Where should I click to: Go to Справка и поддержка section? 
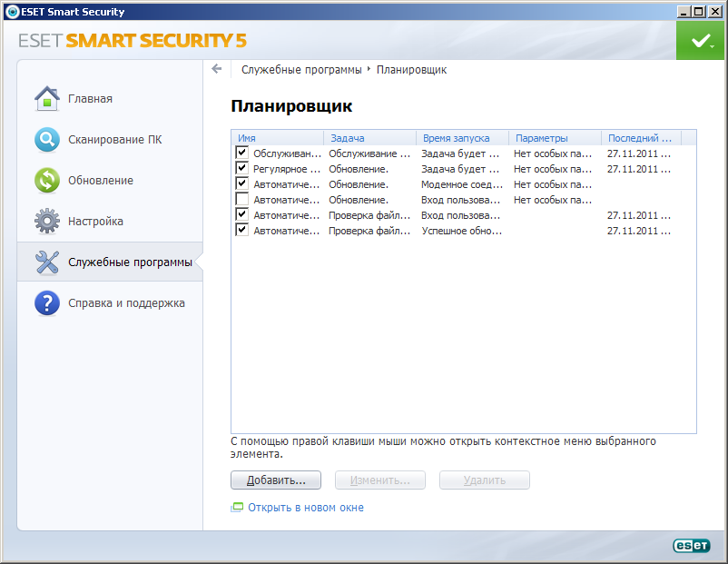tap(126, 303)
